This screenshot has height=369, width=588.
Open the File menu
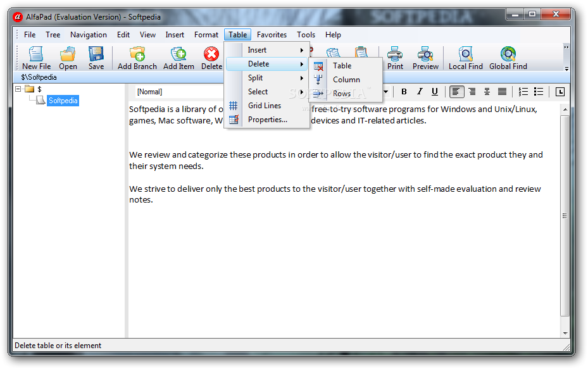(x=30, y=35)
